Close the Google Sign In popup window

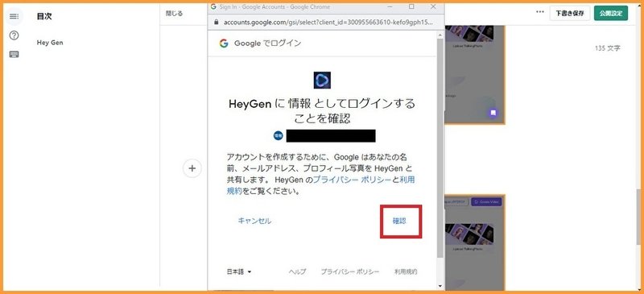433,6
